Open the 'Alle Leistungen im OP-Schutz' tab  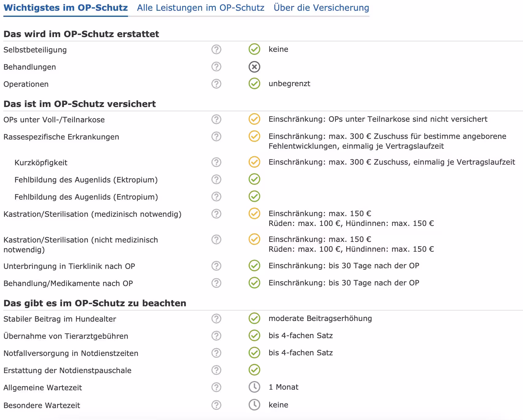tap(200, 8)
